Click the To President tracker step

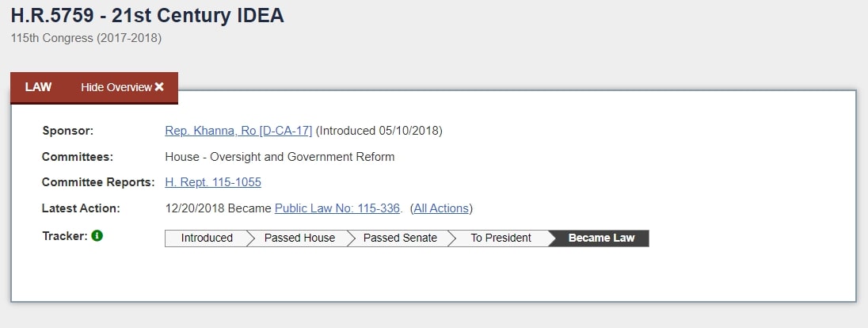501,238
